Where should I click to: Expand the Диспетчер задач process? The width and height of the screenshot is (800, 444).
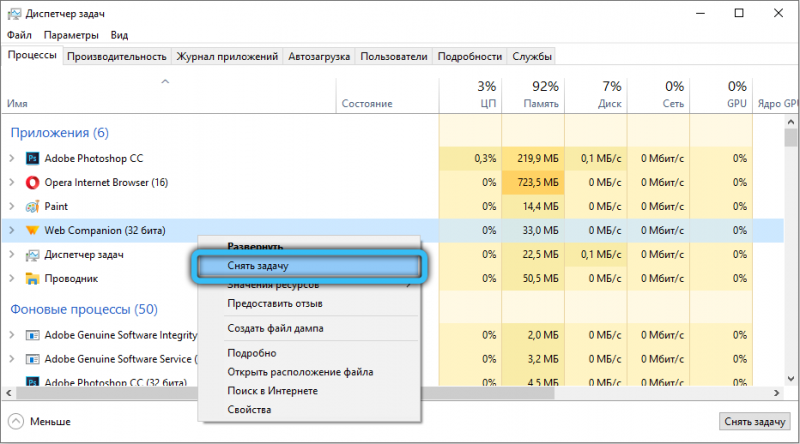click(x=12, y=254)
